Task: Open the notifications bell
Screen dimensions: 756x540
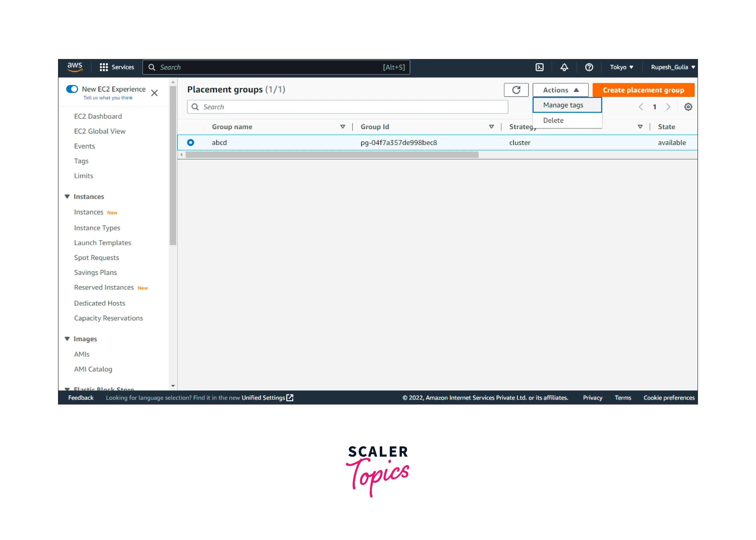Action: (x=564, y=67)
